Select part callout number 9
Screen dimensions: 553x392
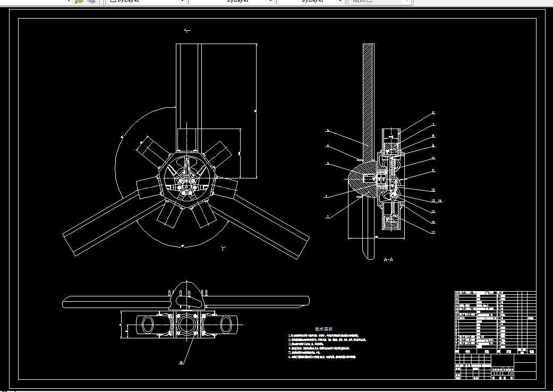(433, 146)
